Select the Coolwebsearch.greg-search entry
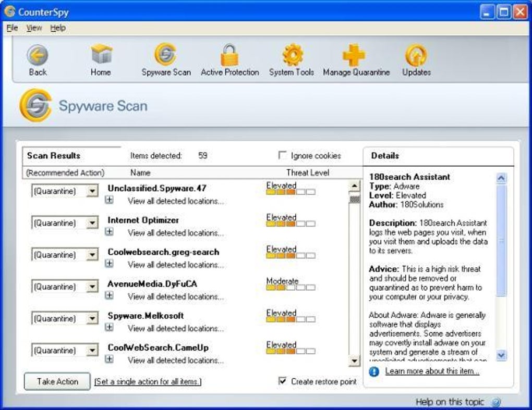532x410 pixels. click(x=163, y=252)
